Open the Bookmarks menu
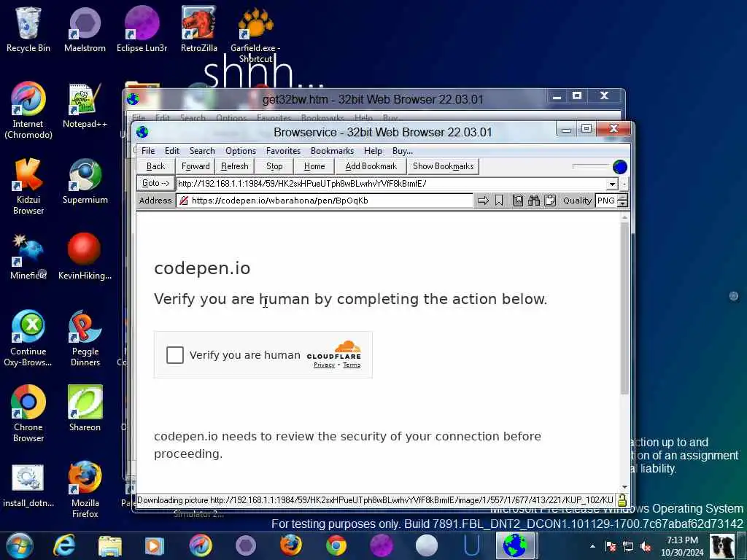 point(332,151)
